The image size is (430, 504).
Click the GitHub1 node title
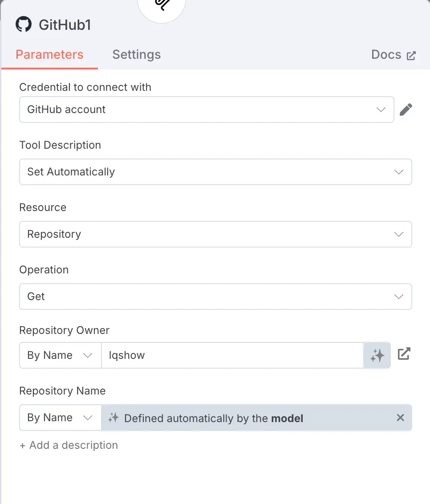tap(65, 25)
